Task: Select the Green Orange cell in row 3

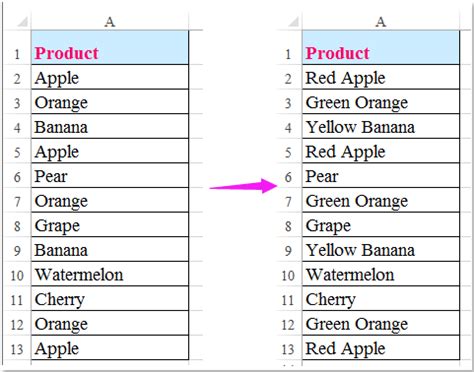Action: [x=381, y=102]
